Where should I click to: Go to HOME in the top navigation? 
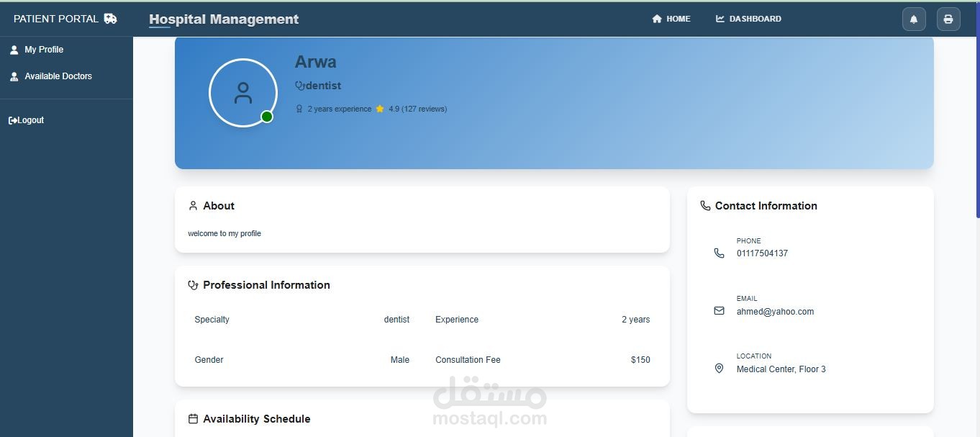671,19
